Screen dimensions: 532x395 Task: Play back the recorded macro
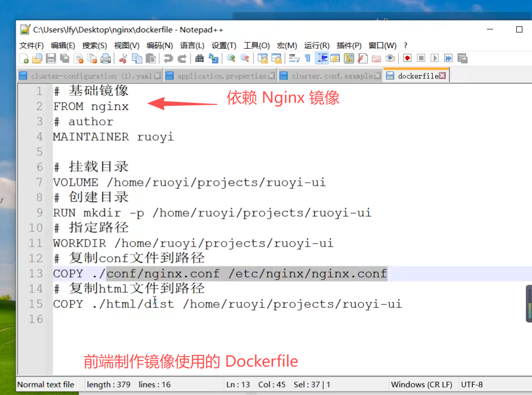[435, 58]
